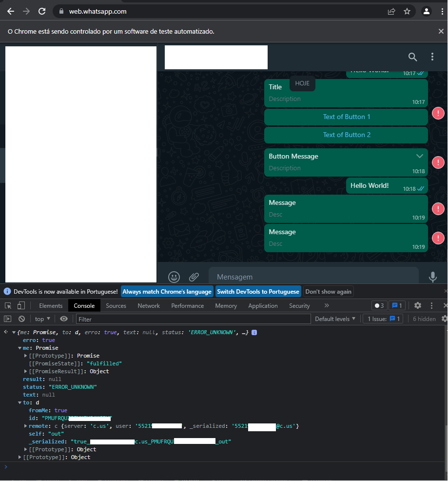Open the top context dropdown
This screenshot has height=481, width=448.
42,319
